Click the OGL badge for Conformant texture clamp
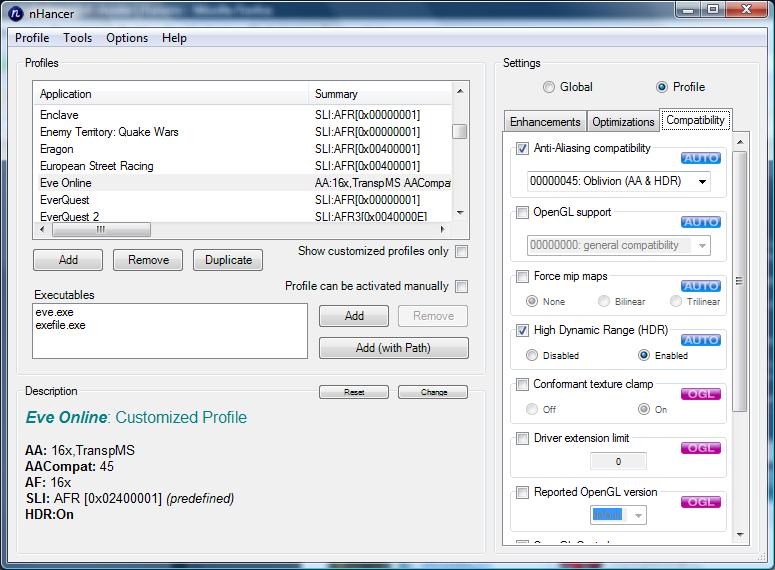 701,394
